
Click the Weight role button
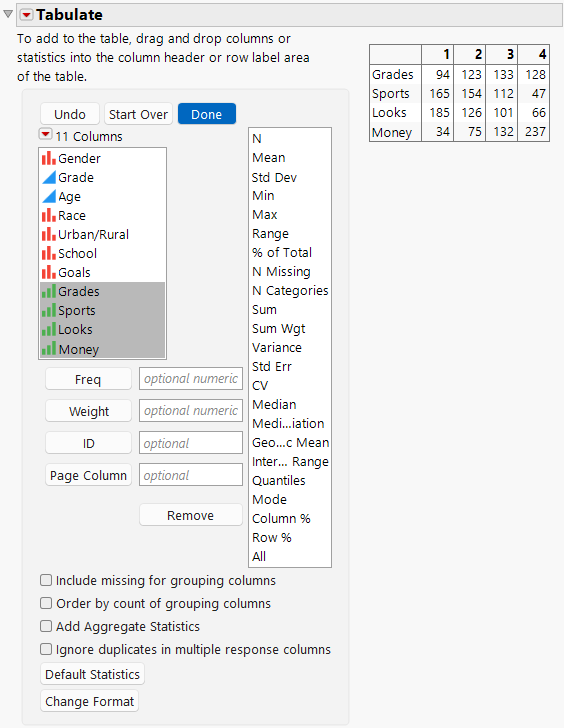88,411
